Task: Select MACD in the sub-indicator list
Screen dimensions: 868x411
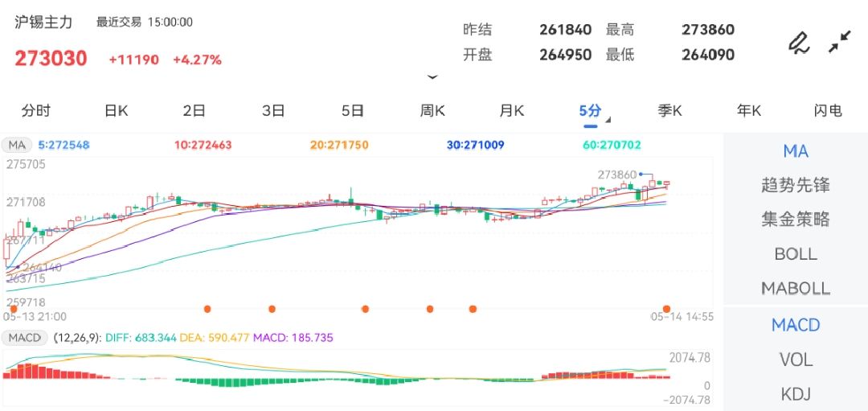Action: click(x=796, y=325)
